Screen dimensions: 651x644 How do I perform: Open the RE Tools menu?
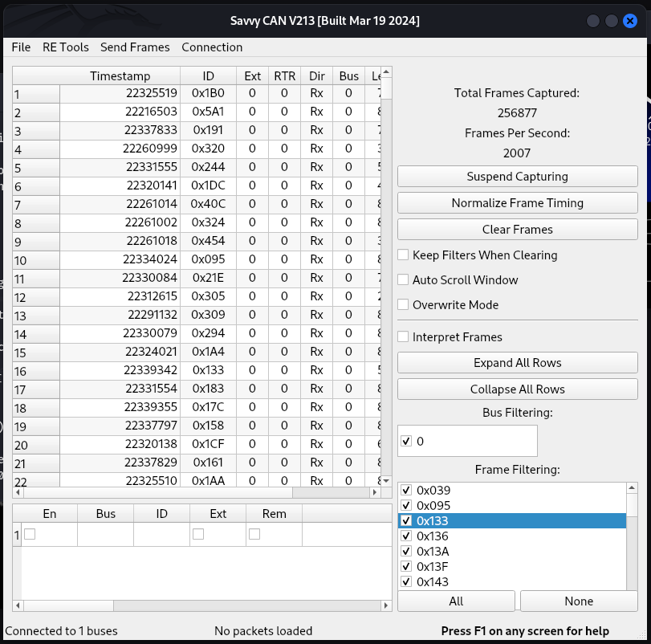[x=66, y=47]
